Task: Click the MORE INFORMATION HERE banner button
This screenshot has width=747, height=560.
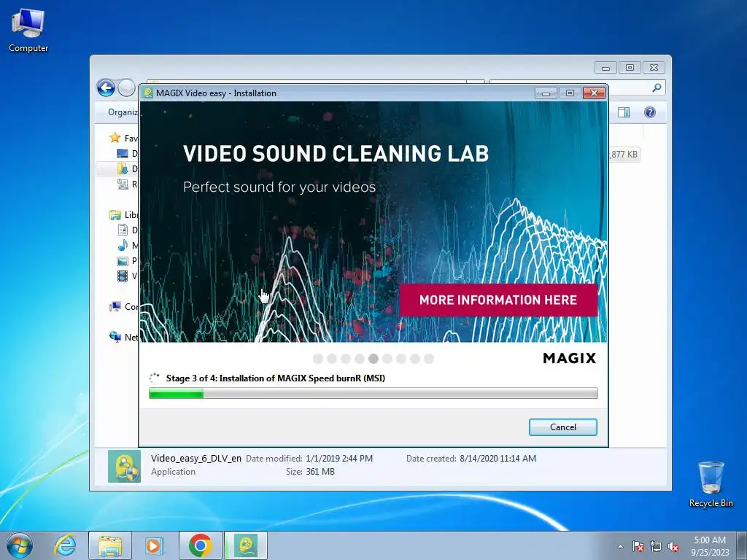Action: click(498, 300)
